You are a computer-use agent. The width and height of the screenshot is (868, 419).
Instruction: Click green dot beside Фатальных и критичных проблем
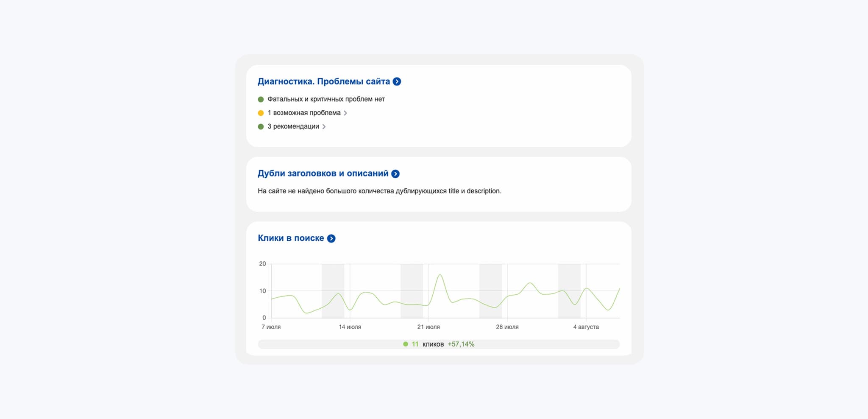[261, 99]
